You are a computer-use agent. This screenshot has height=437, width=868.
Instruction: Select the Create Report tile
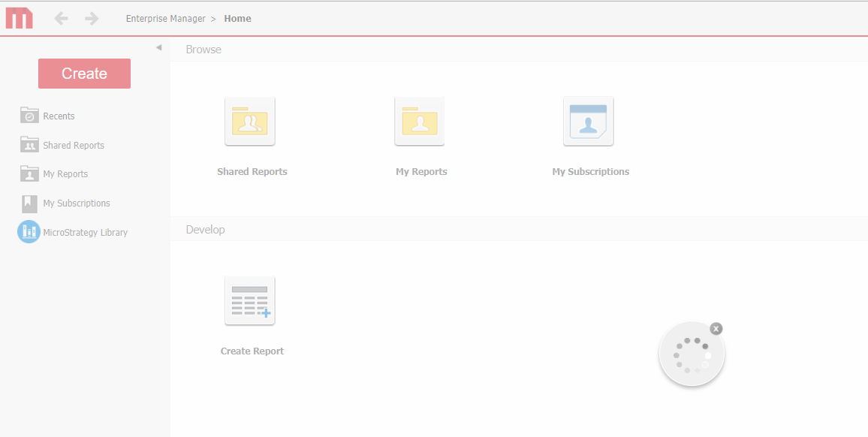pos(249,300)
